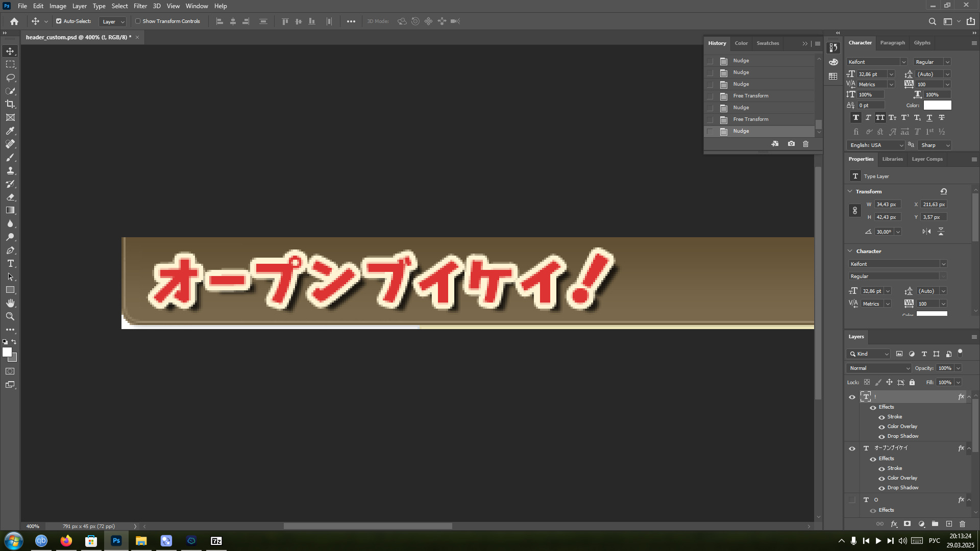Viewport: 980px width, 551px height.
Task: Select the Clone Stamp tool
Action: (x=10, y=170)
